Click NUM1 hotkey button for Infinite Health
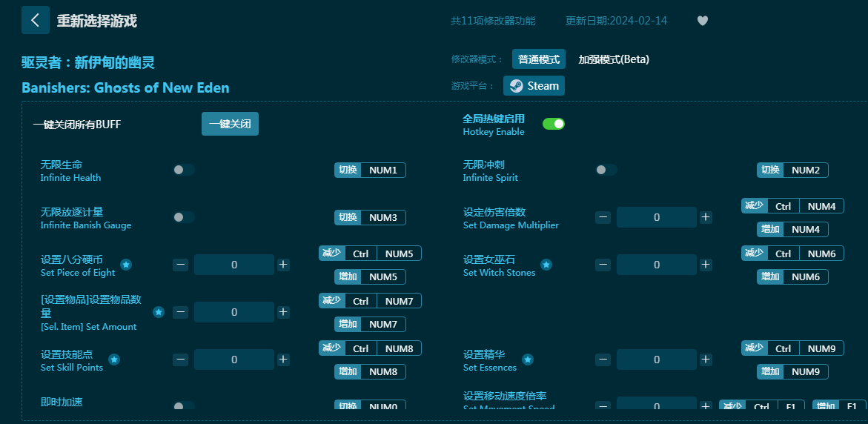The image size is (868, 424). [382, 170]
